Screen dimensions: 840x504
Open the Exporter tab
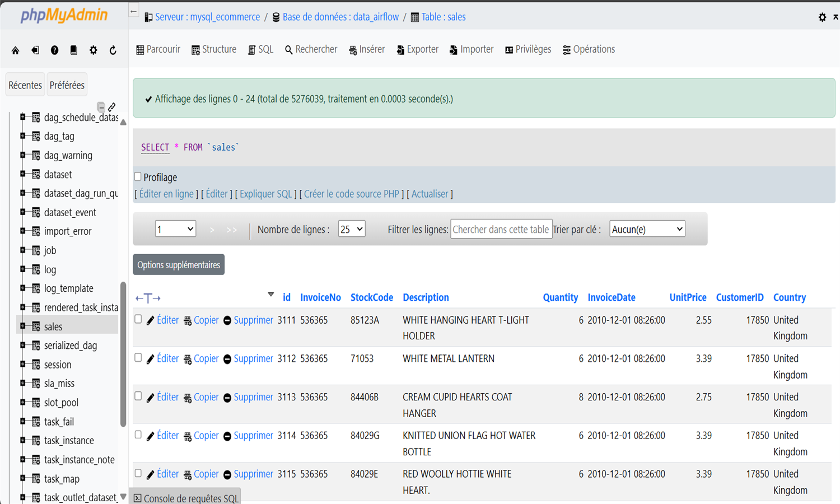click(x=417, y=49)
